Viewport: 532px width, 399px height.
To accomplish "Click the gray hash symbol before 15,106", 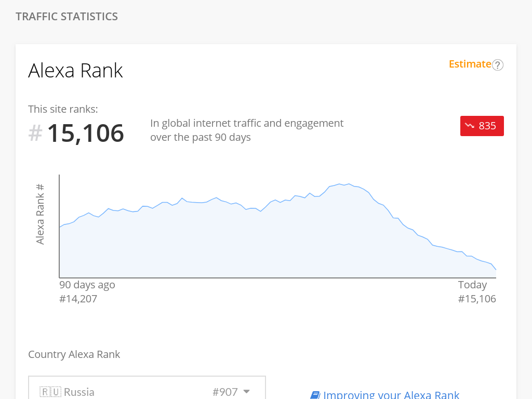I will pos(35,133).
